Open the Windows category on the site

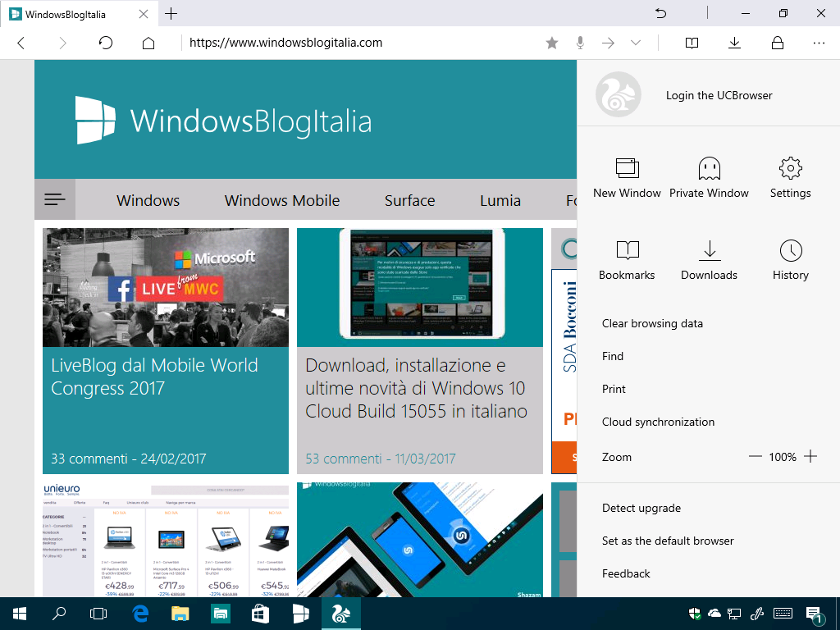[x=148, y=200]
